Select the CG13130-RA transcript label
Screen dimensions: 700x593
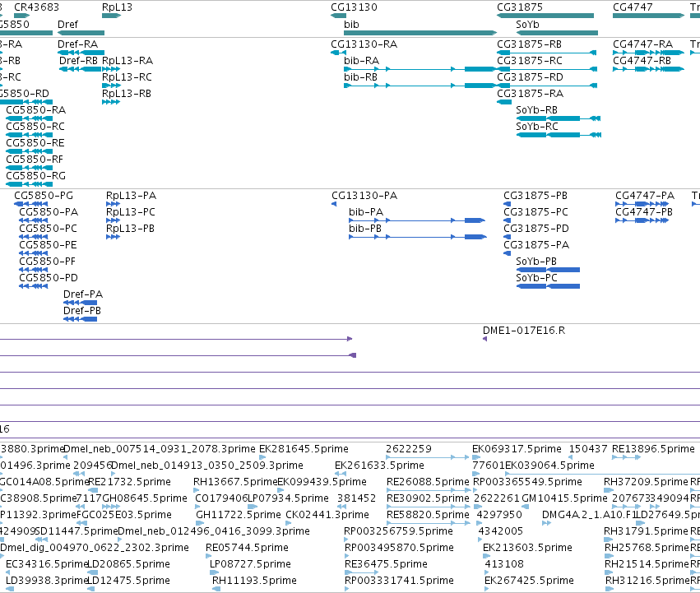click(x=364, y=44)
